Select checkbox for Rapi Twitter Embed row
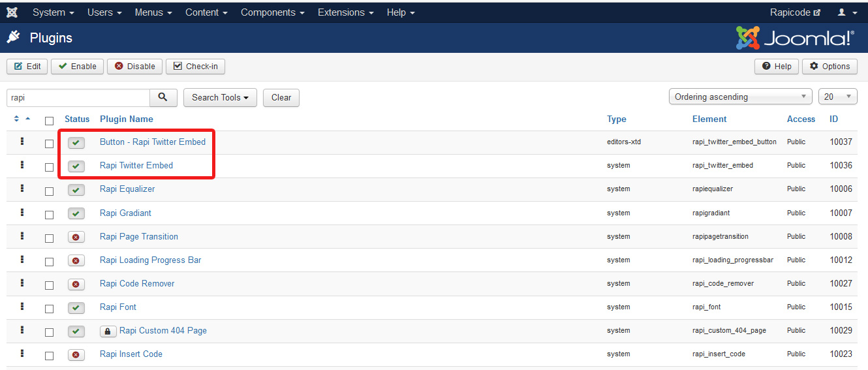The height and width of the screenshot is (370, 868). click(x=49, y=167)
